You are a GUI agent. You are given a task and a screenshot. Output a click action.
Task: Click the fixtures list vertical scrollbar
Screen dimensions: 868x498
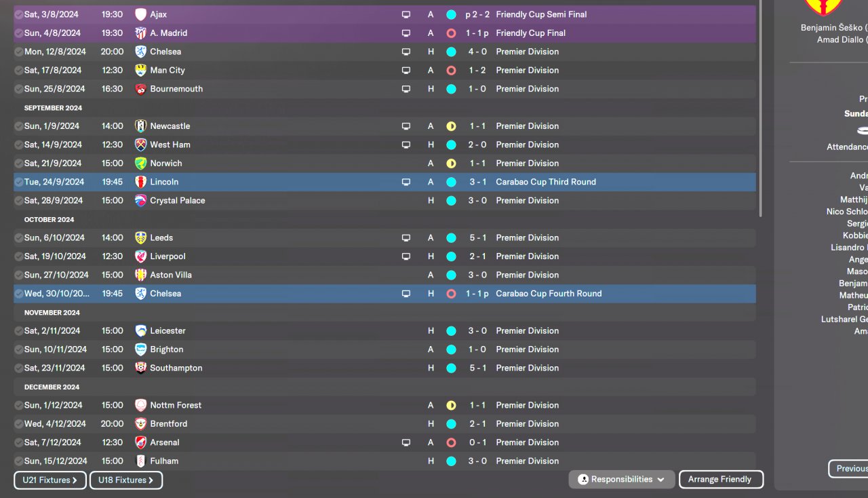pos(762,109)
